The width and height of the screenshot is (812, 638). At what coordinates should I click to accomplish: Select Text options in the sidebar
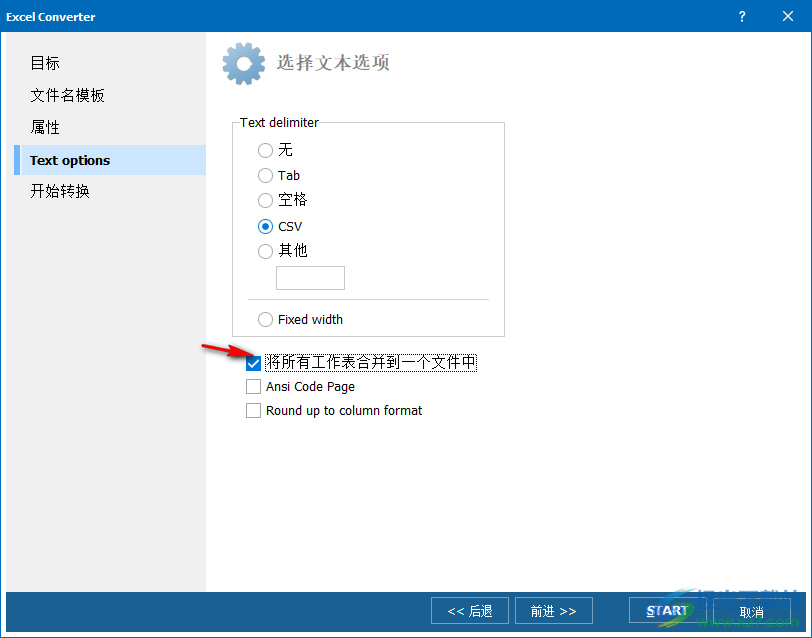click(110, 160)
